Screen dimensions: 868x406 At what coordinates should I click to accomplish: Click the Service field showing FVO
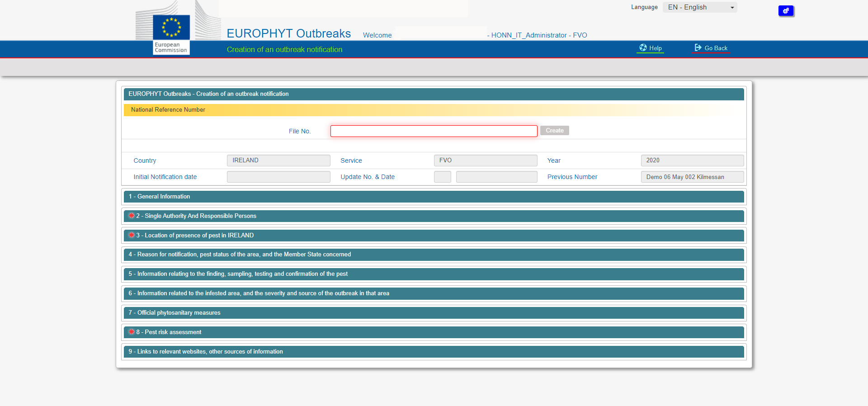[486, 161]
